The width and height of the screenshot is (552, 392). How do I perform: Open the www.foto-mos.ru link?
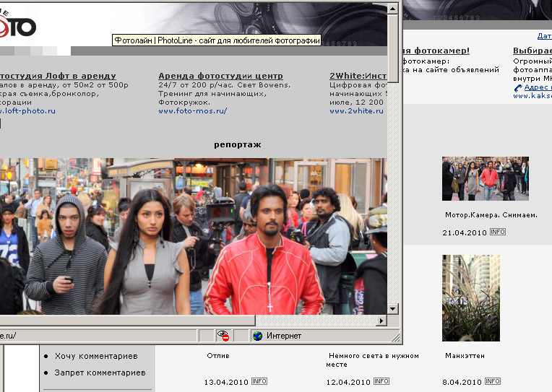pos(192,111)
